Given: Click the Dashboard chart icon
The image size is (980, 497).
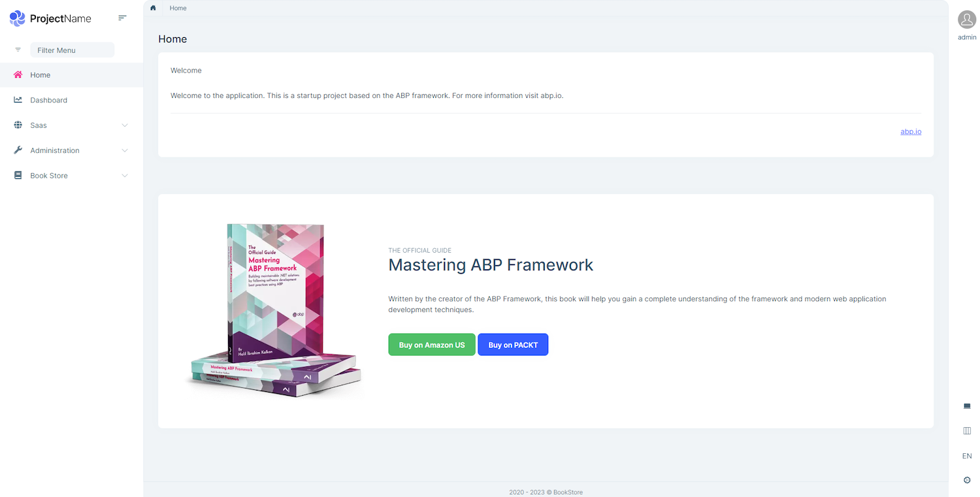Looking at the screenshot, I should click(x=18, y=100).
